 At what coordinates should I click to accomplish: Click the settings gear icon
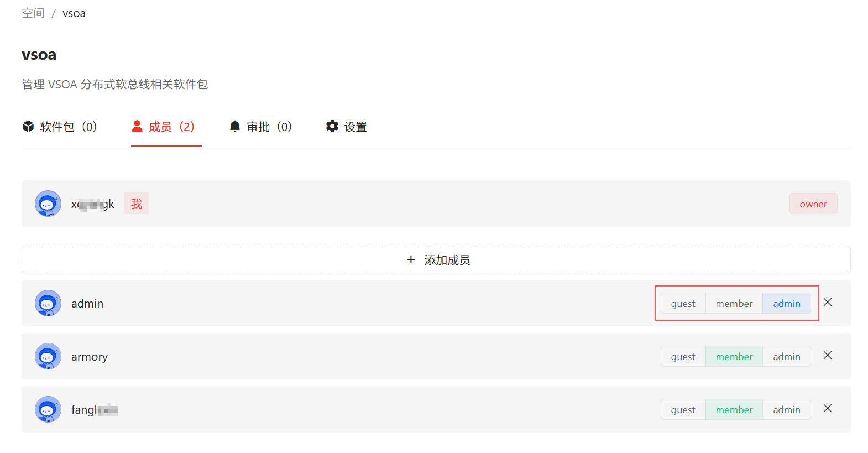pos(332,127)
